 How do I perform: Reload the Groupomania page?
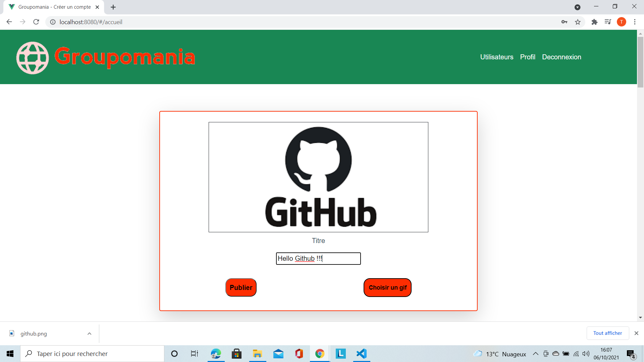click(x=36, y=22)
